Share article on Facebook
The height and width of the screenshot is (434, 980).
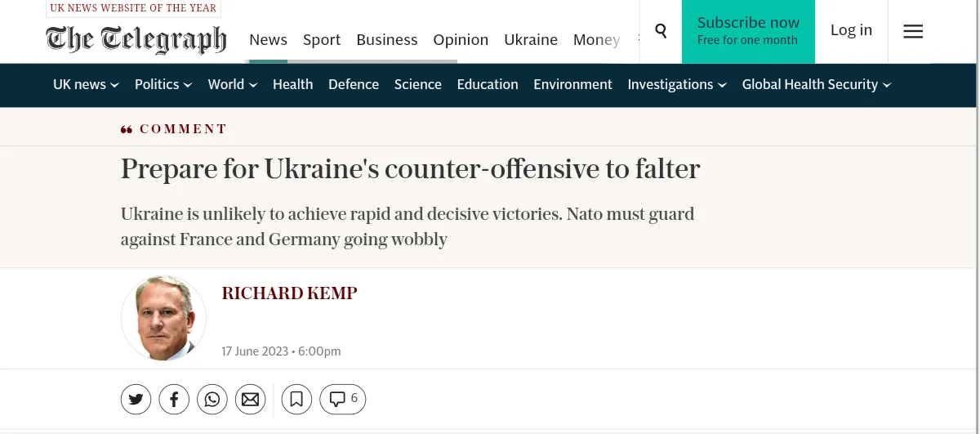click(174, 399)
